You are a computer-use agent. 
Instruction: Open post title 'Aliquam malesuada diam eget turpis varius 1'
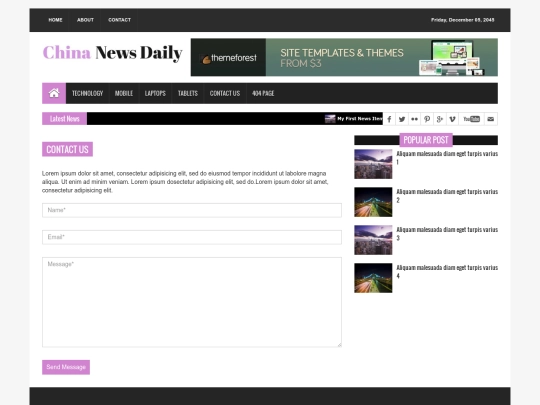click(447, 158)
